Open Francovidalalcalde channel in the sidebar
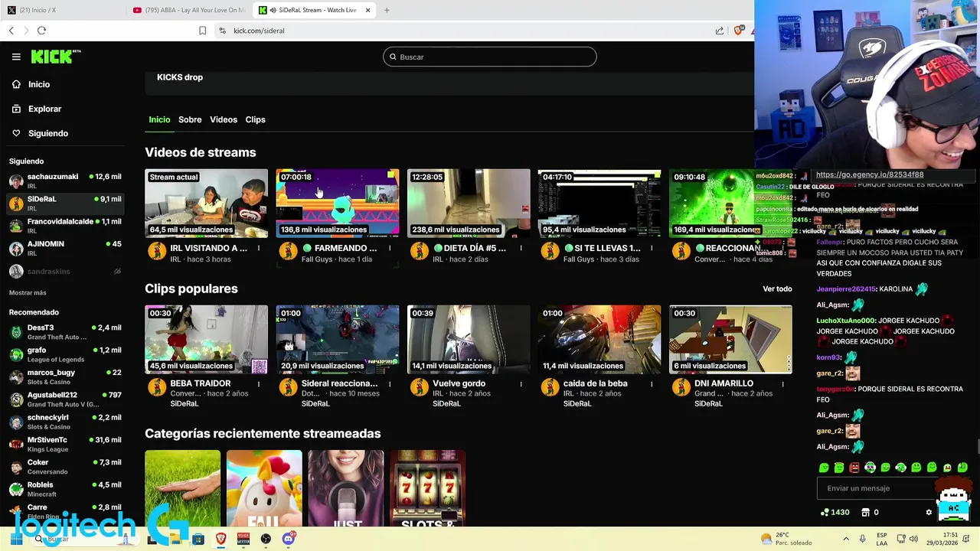The image size is (980, 551). (x=65, y=226)
